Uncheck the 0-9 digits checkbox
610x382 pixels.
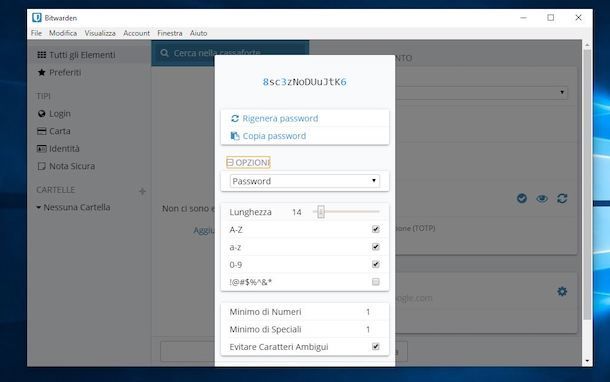(x=375, y=265)
